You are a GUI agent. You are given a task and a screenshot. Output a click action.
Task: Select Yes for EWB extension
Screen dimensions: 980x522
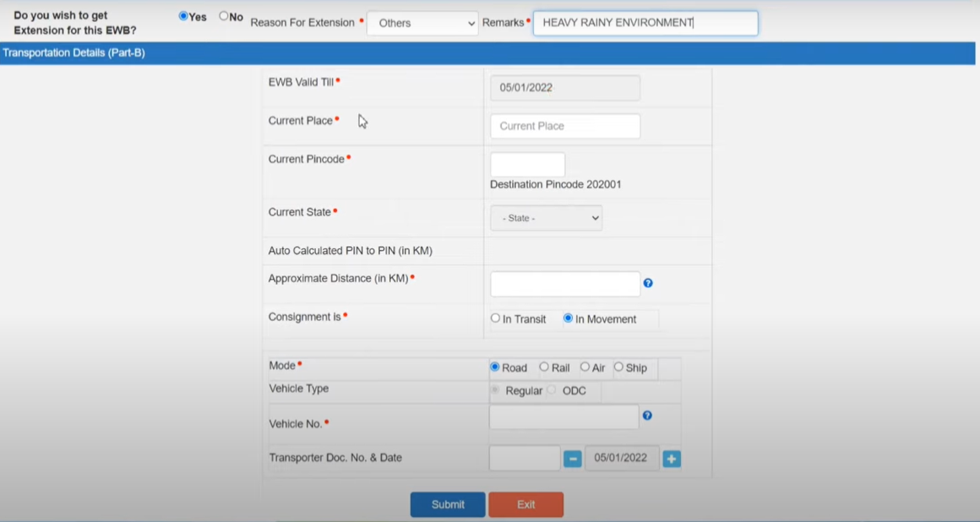click(x=183, y=16)
